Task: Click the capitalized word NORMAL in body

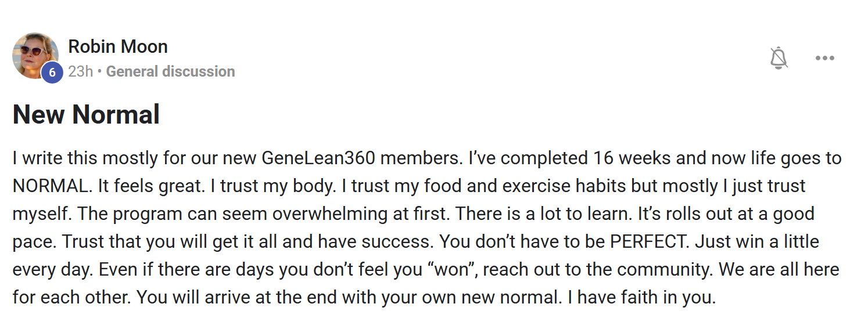Action: click(50, 186)
